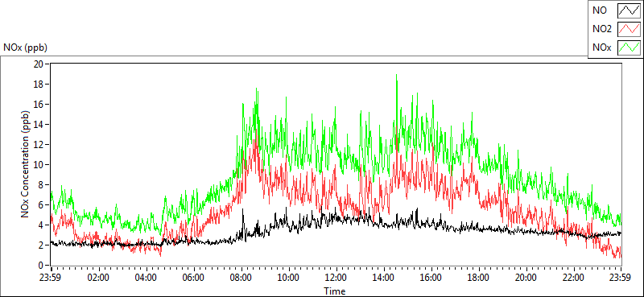The height and width of the screenshot is (297, 644).
Task: Click the 18:00 time axis label
Action: (479, 277)
